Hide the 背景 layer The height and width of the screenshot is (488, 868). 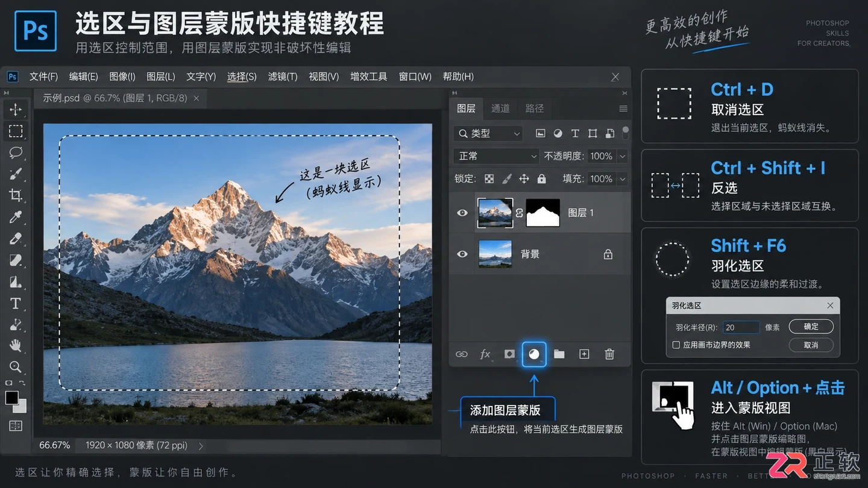462,254
